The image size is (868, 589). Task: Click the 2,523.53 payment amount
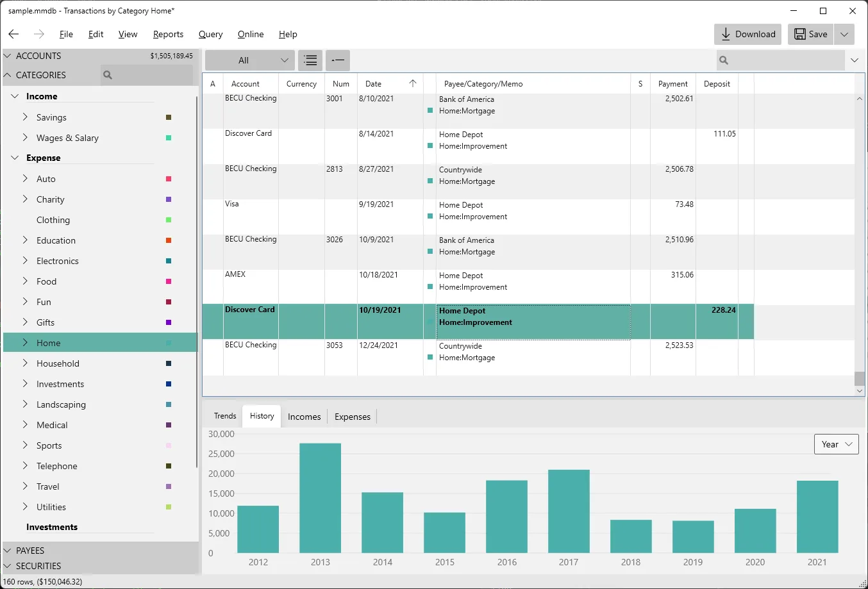coord(679,345)
